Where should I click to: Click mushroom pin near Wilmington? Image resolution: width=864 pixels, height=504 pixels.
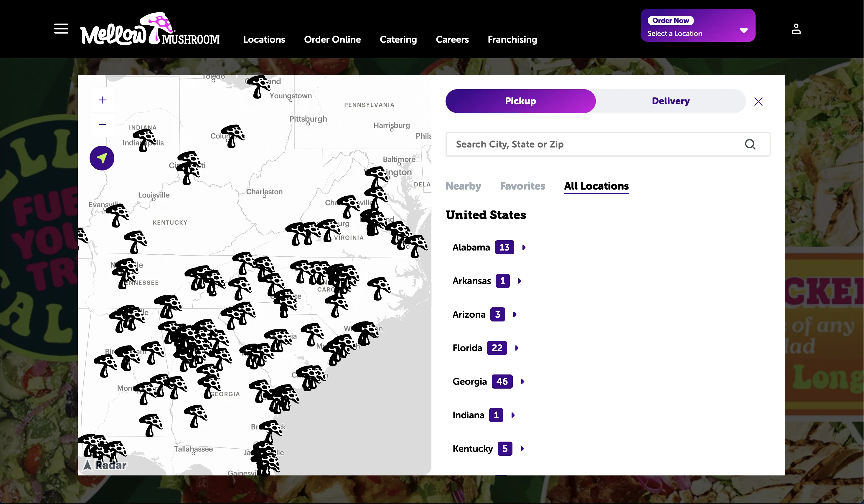click(366, 333)
